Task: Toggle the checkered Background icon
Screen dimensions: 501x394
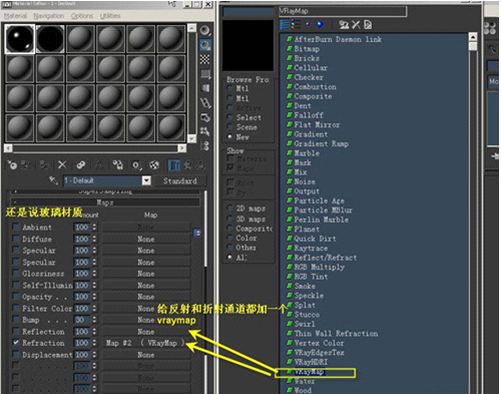Action: tap(205, 59)
